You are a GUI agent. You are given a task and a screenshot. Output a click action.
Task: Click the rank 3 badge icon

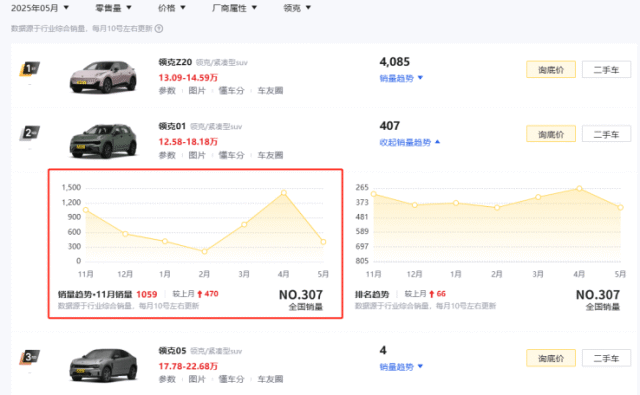pyautogui.click(x=29, y=357)
